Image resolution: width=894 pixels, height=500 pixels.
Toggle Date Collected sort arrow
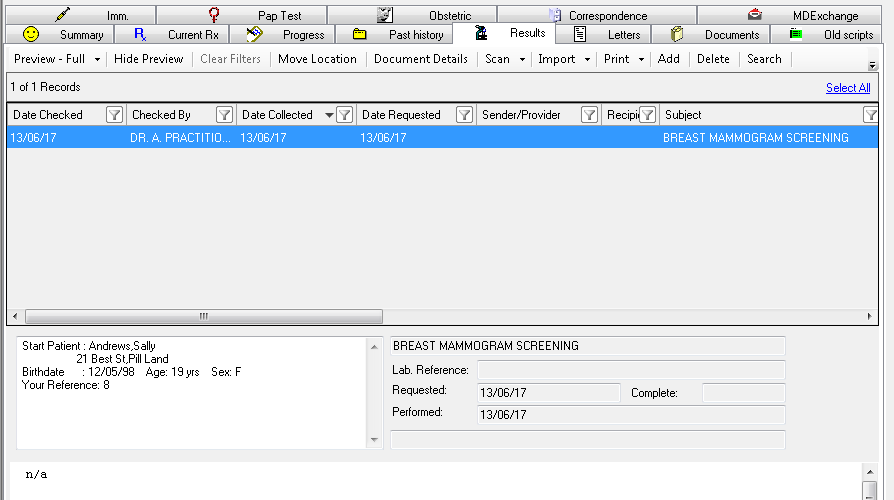pos(329,115)
